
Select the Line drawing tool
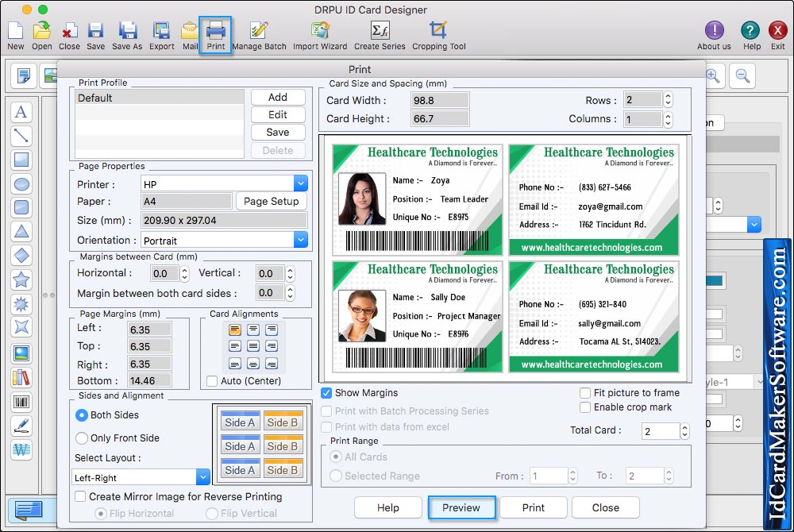click(21, 136)
